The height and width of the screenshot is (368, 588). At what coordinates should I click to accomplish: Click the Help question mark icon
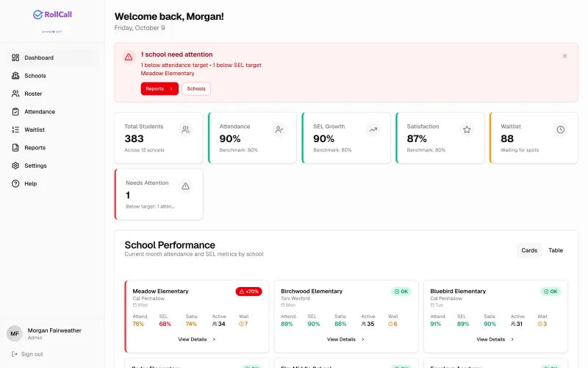point(15,183)
